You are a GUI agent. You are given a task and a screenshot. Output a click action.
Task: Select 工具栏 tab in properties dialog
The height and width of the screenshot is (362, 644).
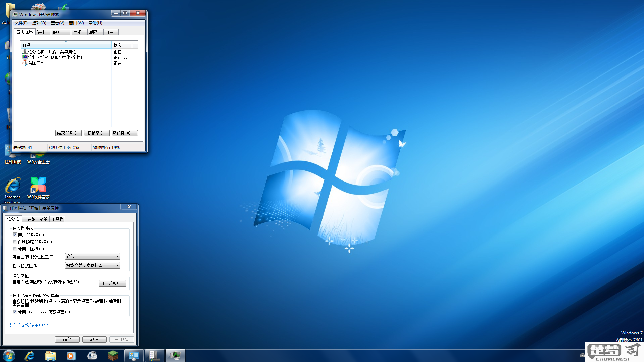[57, 219]
